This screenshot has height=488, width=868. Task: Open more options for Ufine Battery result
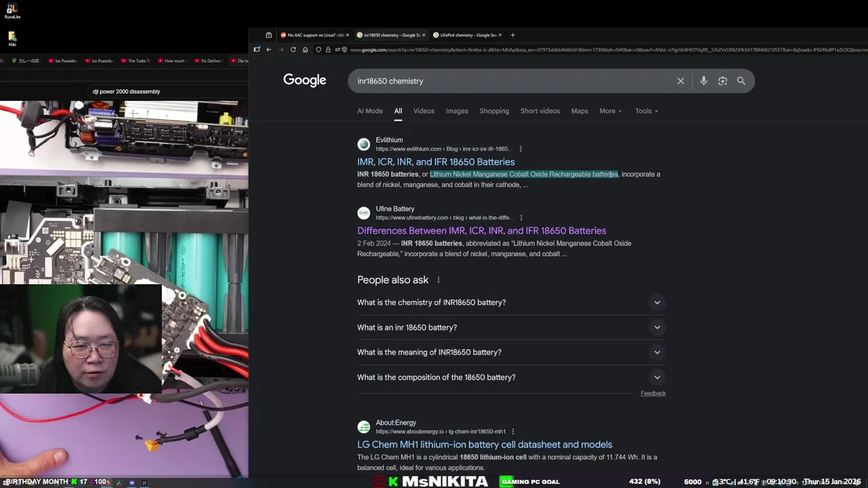[x=521, y=218]
